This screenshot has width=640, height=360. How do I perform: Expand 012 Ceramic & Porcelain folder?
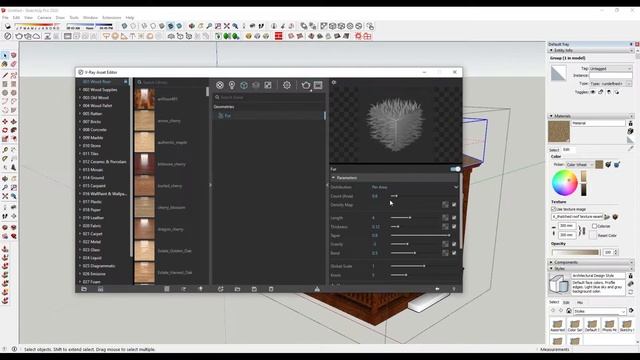click(80, 162)
